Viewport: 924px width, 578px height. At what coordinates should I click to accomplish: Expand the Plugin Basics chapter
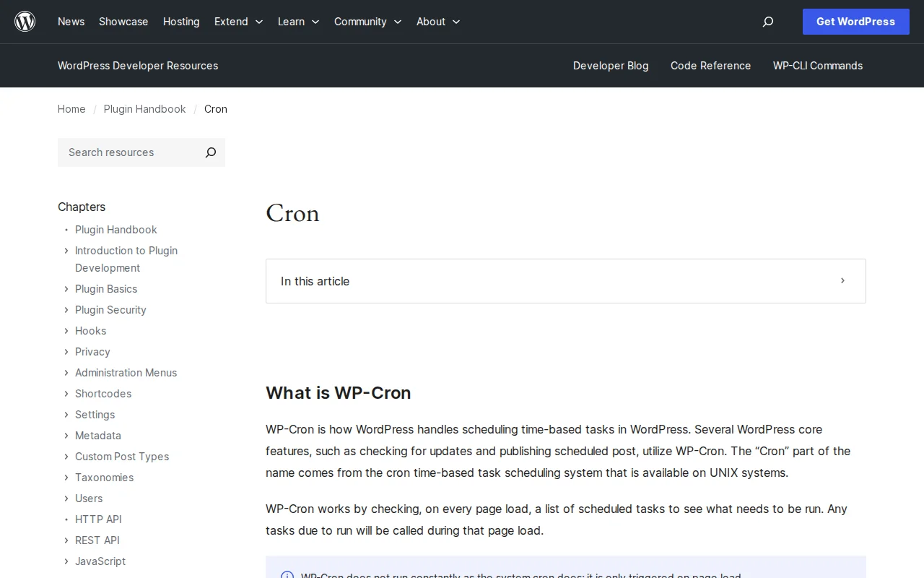point(66,289)
